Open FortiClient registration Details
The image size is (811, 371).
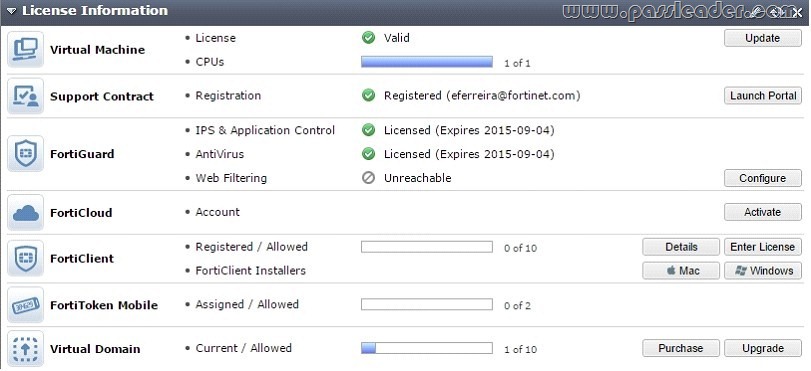coord(681,247)
